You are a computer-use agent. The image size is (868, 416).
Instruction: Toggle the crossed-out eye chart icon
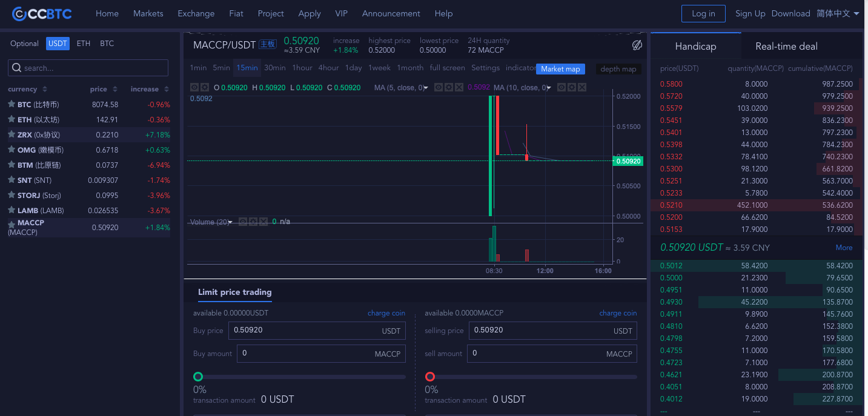point(637,45)
